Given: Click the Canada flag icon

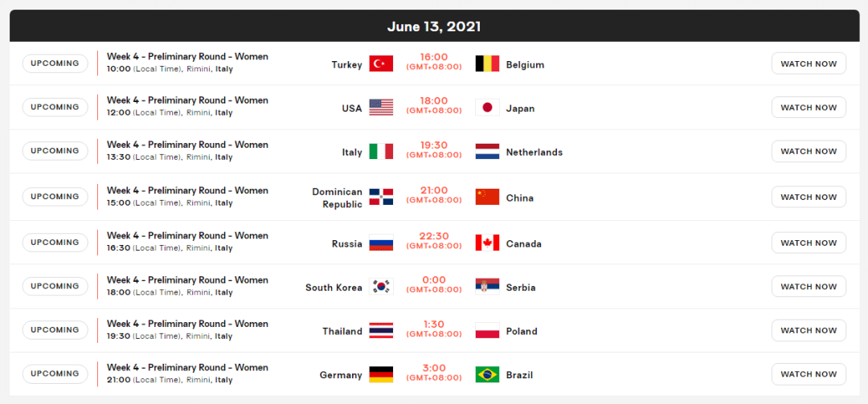Looking at the screenshot, I should [x=487, y=243].
